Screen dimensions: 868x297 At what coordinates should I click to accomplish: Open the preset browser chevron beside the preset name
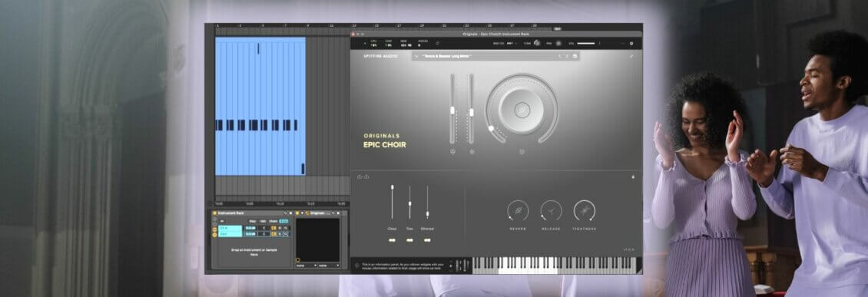tap(416, 56)
